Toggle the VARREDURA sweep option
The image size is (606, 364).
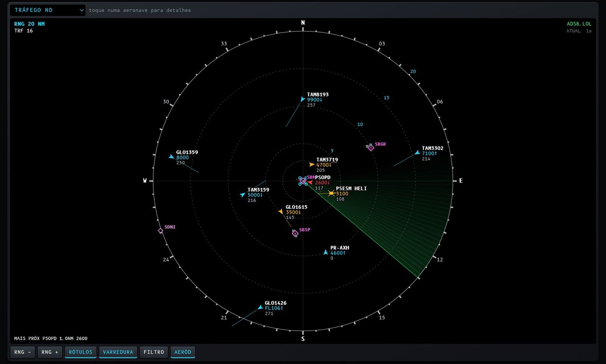[x=118, y=352]
